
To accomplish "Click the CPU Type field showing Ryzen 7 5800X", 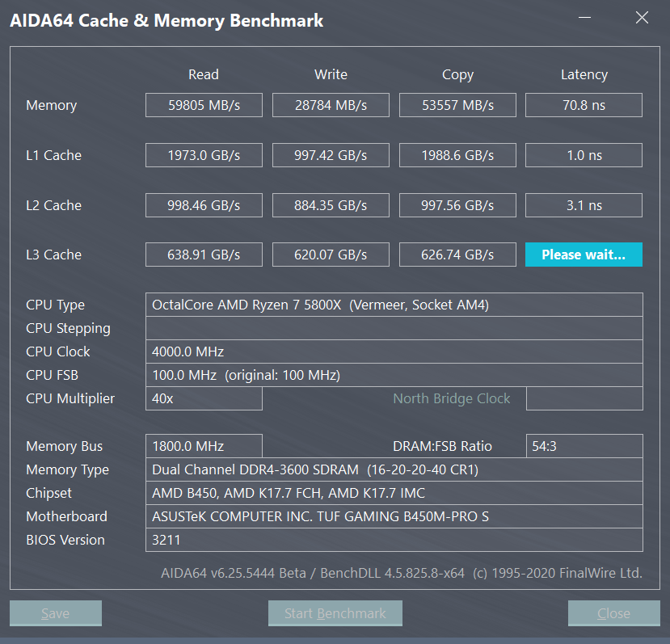I will coord(394,305).
